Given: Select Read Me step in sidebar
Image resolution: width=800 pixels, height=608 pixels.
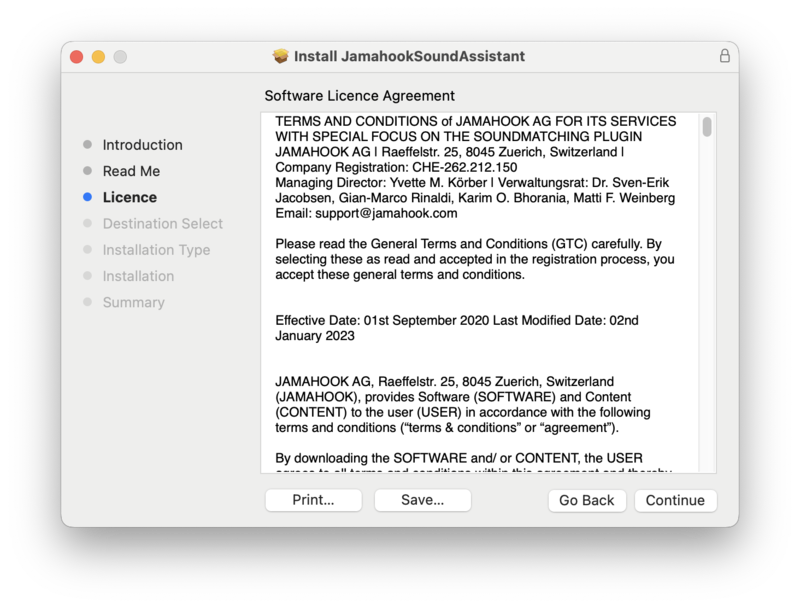Looking at the screenshot, I should pos(131,171).
